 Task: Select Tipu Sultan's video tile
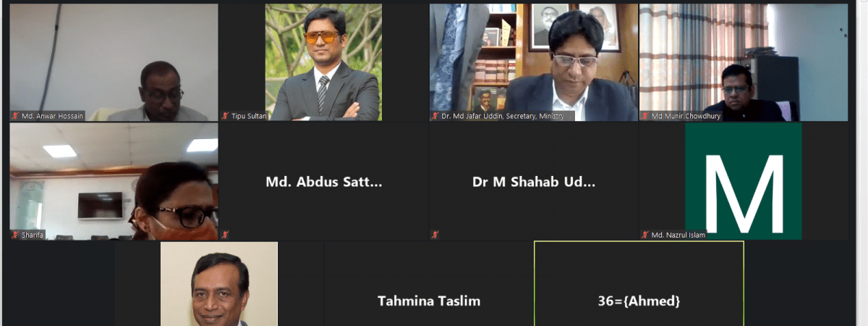point(323,62)
